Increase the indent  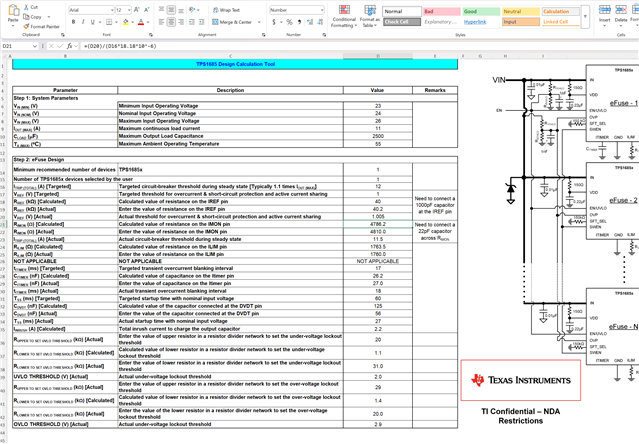[201, 22]
